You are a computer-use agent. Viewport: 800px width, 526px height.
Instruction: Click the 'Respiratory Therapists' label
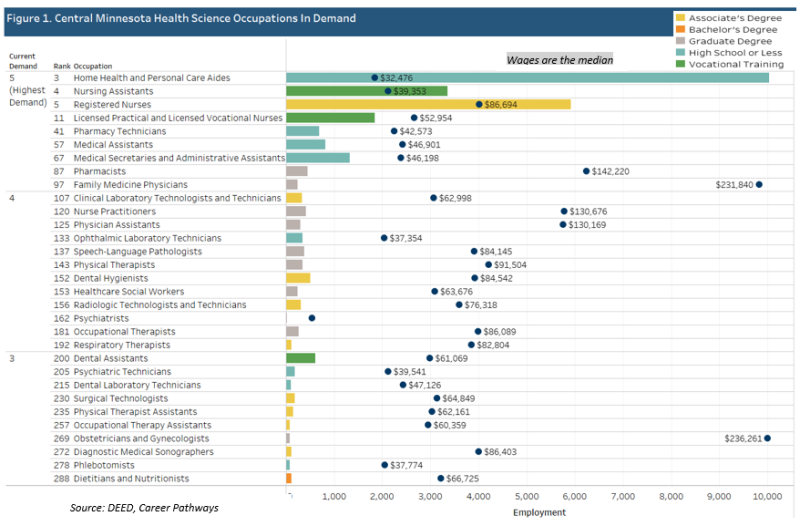pos(122,344)
